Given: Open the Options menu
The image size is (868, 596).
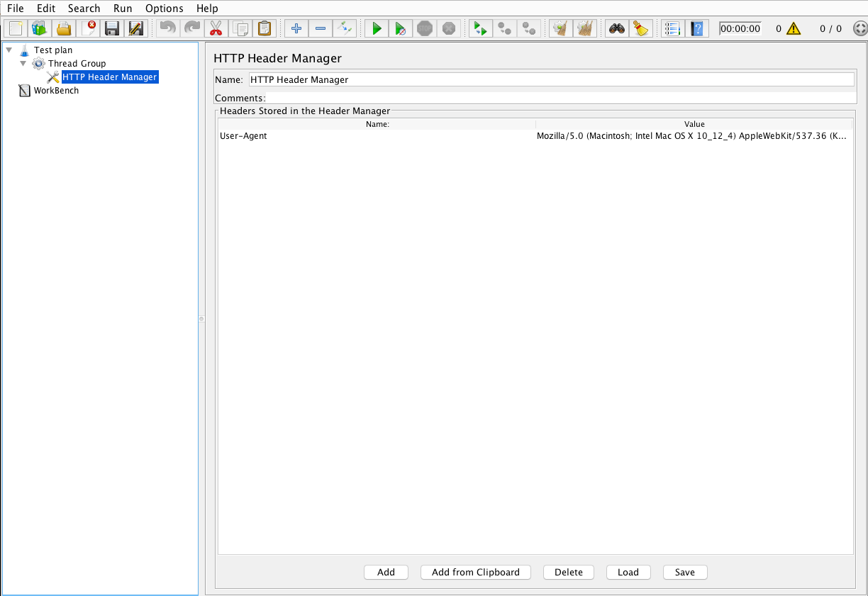Looking at the screenshot, I should tap(164, 9).
